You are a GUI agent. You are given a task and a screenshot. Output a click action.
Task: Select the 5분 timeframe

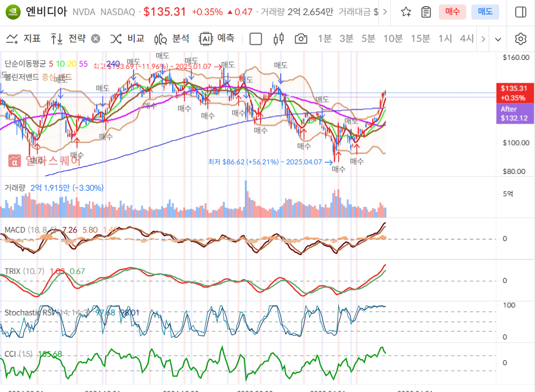coord(368,39)
